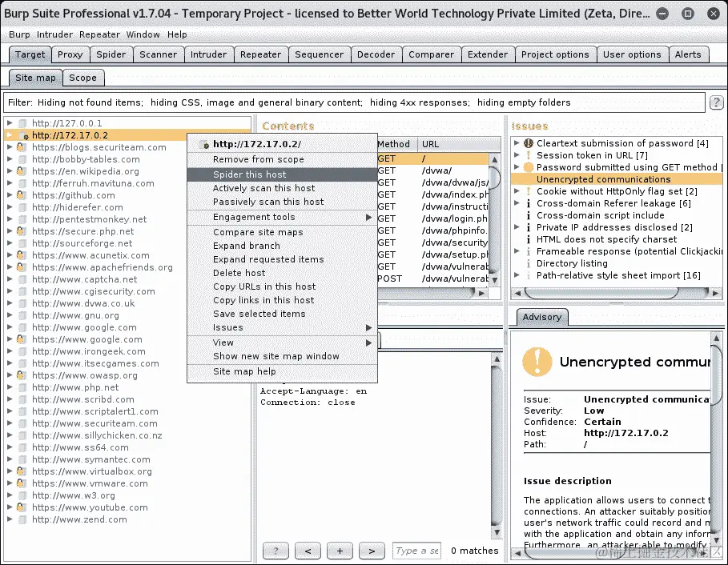Click the host icon beside http://www.zend.com
The image size is (728, 565).
[22, 519]
